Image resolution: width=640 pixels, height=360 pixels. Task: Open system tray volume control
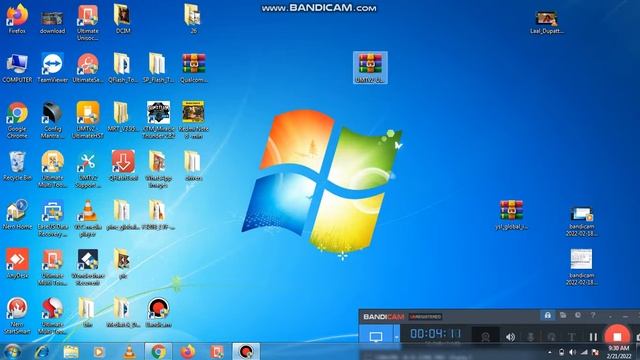tap(573, 352)
